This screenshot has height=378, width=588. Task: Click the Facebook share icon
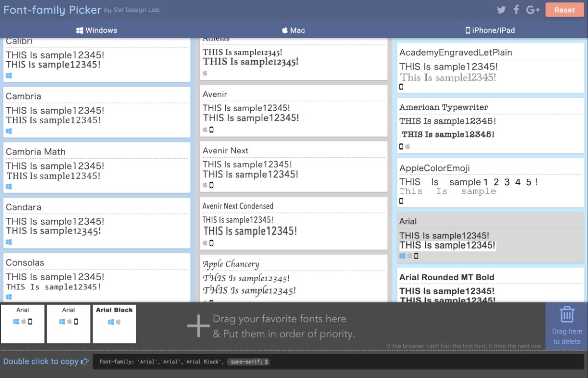click(516, 10)
